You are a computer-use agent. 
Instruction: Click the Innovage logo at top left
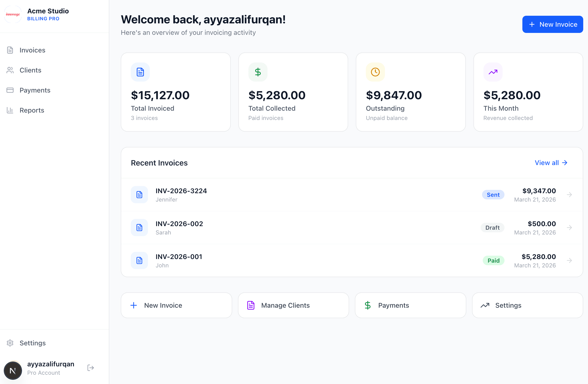click(13, 14)
